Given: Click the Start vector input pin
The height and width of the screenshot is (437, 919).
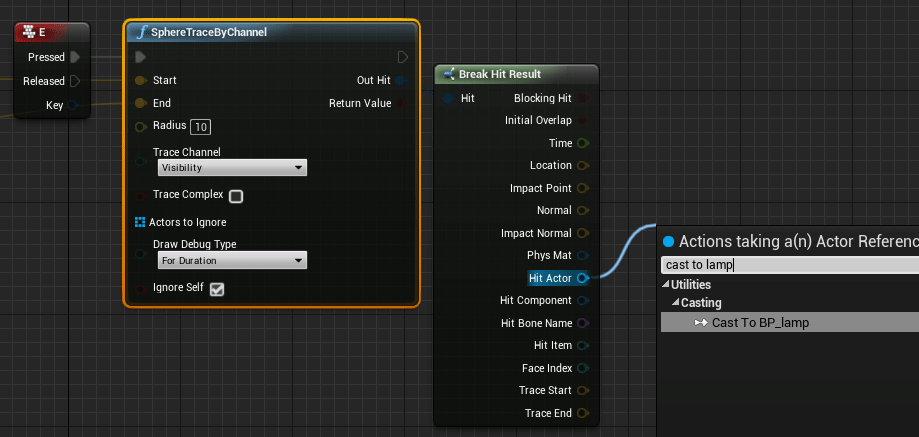Looking at the screenshot, I should [x=141, y=80].
